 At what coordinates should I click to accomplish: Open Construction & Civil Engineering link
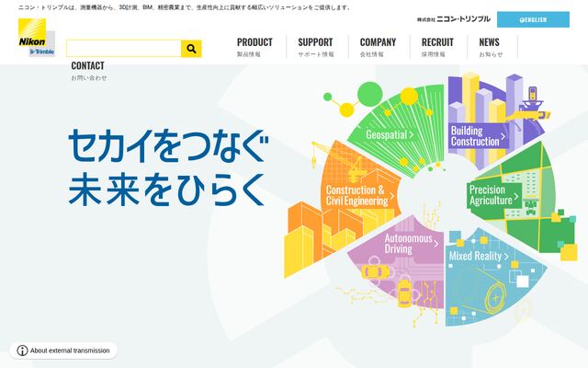(359, 195)
